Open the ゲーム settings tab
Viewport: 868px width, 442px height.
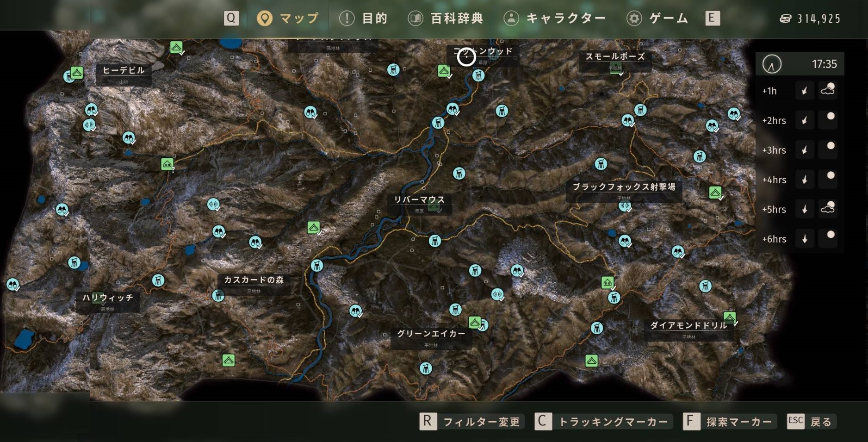tap(657, 19)
